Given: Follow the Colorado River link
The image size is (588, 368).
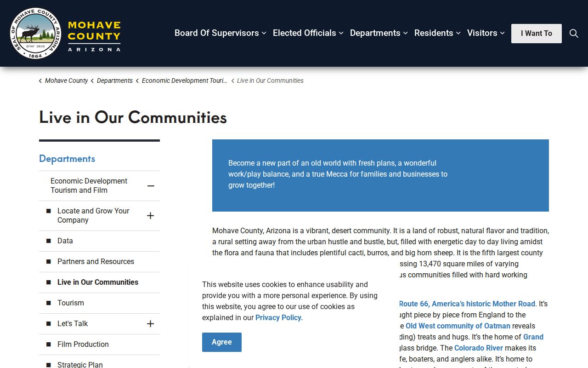Looking at the screenshot, I should pos(479,348).
